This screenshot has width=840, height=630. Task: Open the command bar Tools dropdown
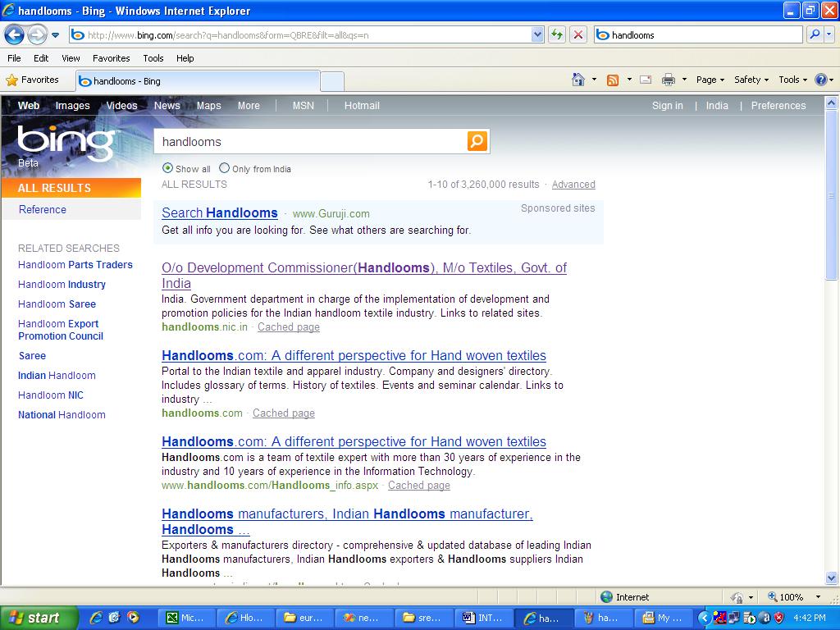pos(793,80)
